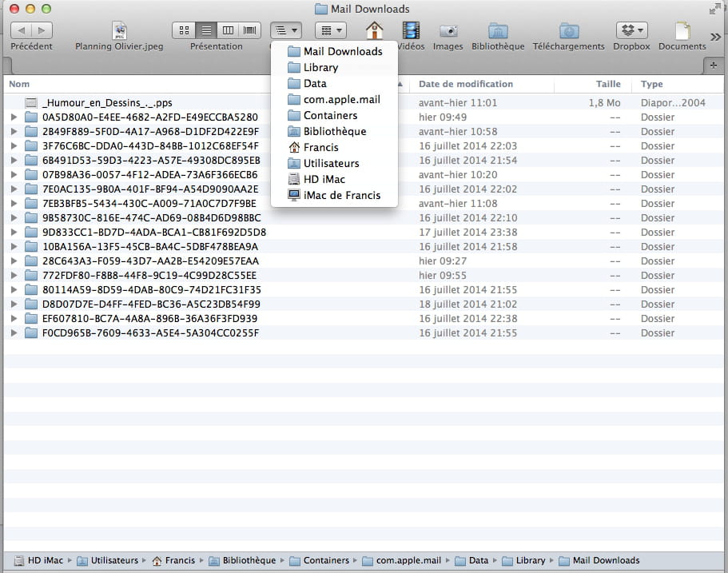Open the arrange-by grid dropdown
The width and height of the screenshot is (728, 573).
(x=330, y=30)
